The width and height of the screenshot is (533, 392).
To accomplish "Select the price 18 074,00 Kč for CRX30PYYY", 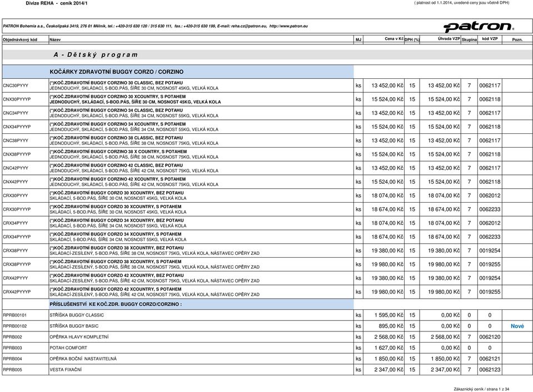I will 387,195.
